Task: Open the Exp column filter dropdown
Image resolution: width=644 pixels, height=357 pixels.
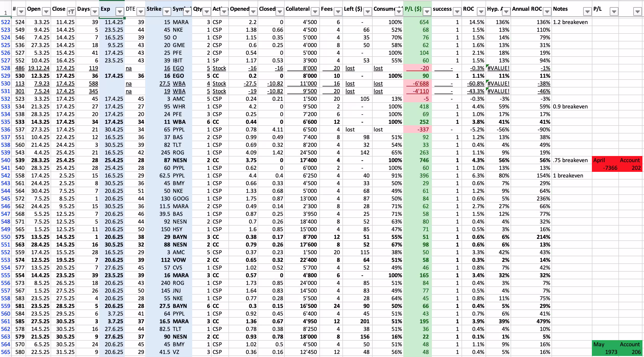Action: (x=119, y=12)
